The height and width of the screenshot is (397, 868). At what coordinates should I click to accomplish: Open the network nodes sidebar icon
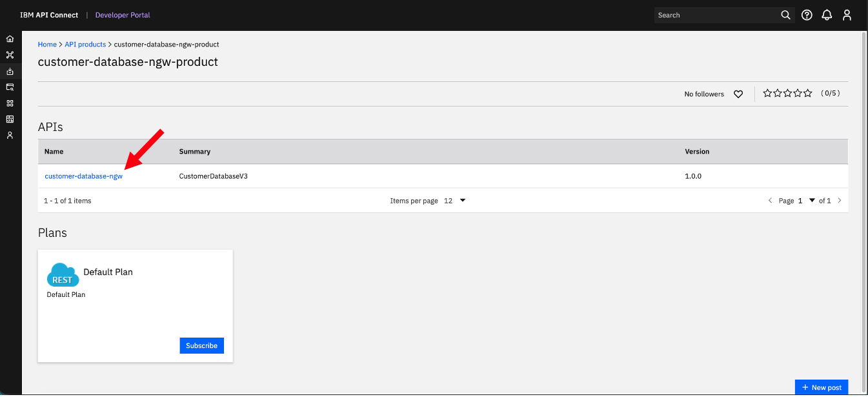10,55
